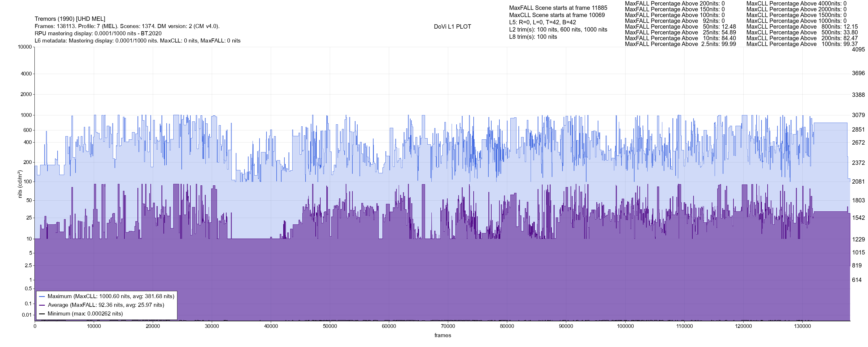Click the 130000 frame tick label
The height and width of the screenshot is (347, 868).
coord(802,326)
